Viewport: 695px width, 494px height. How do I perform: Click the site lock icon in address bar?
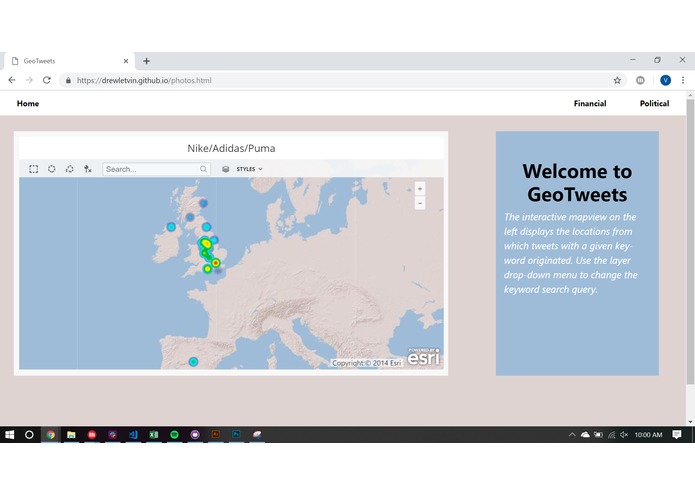[68, 80]
